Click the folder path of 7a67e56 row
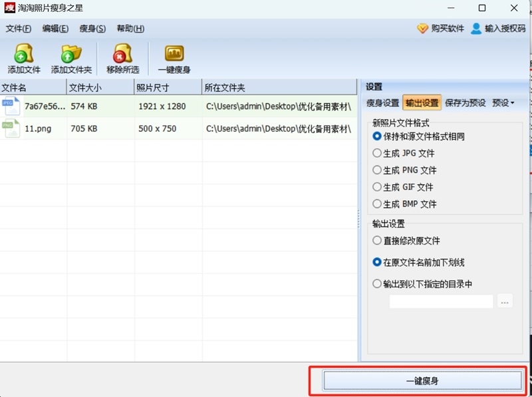532x397 pixels. (279, 106)
